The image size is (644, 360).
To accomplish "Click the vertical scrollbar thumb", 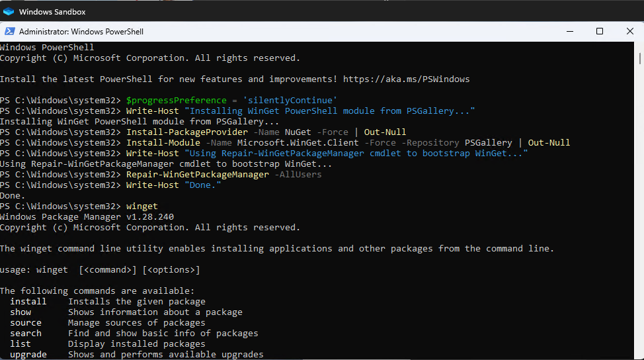I will pyautogui.click(x=640, y=58).
